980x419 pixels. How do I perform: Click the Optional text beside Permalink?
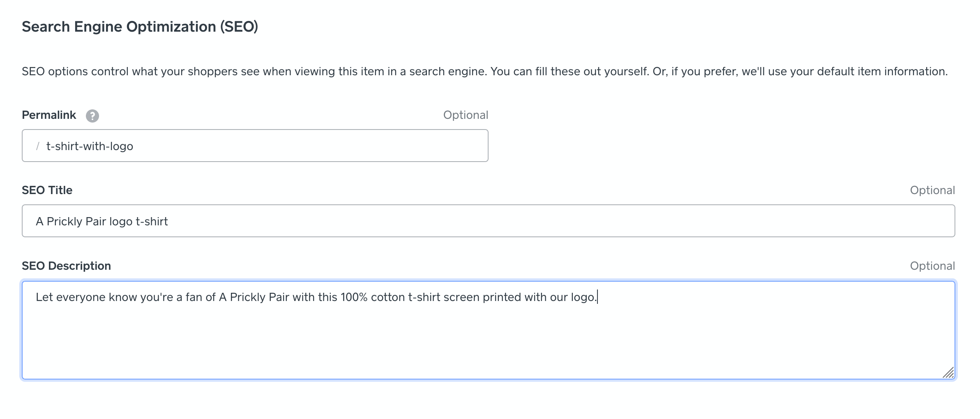pyautogui.click(x=466, y=115)
